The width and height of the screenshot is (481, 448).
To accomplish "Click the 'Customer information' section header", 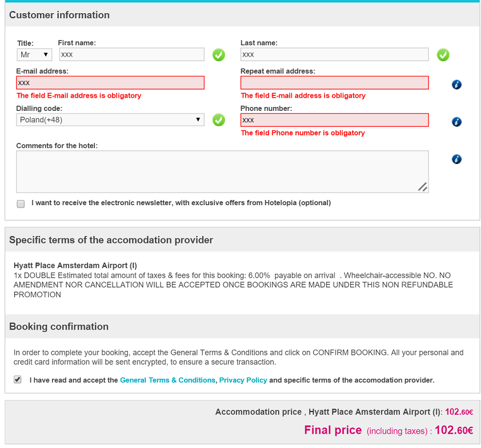I will [x=59, y=15].
